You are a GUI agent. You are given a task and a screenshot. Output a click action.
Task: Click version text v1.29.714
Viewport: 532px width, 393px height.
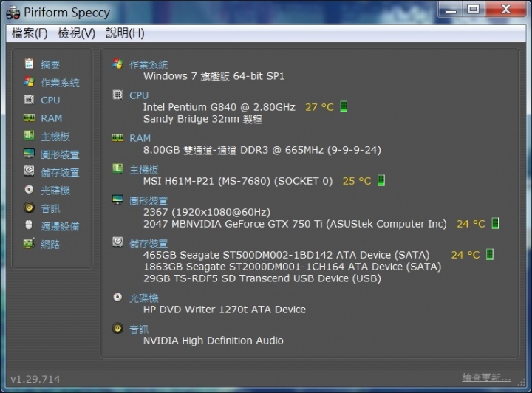click(35, 379)
